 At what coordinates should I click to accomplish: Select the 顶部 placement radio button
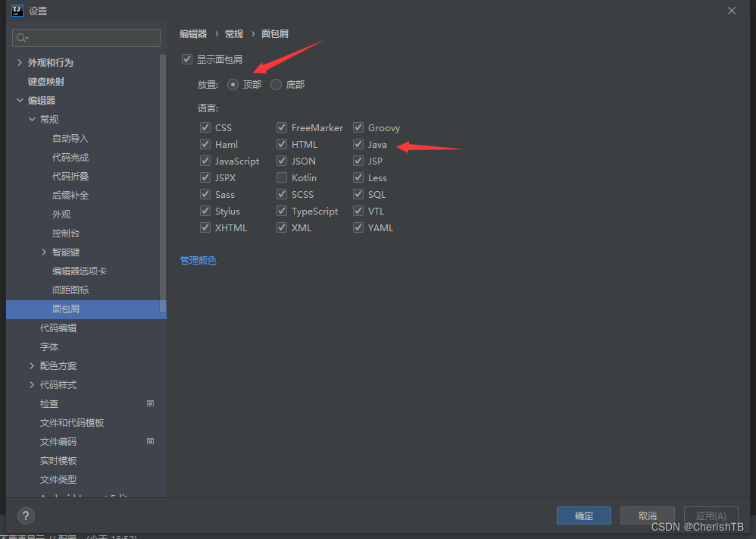pyautogui.click(x=233, y=84)
